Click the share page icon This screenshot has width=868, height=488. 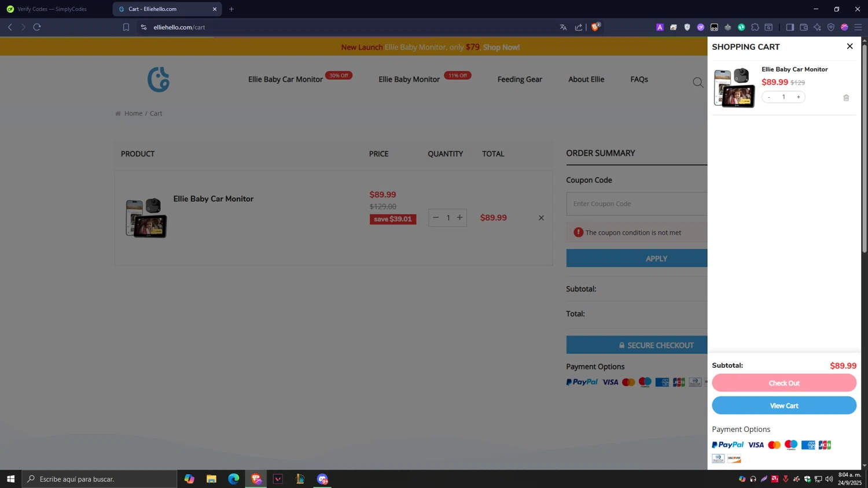(x=578, y=27)
